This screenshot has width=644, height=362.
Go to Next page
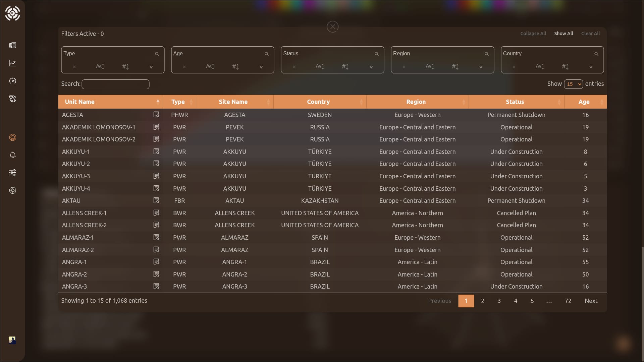(591, 301)
